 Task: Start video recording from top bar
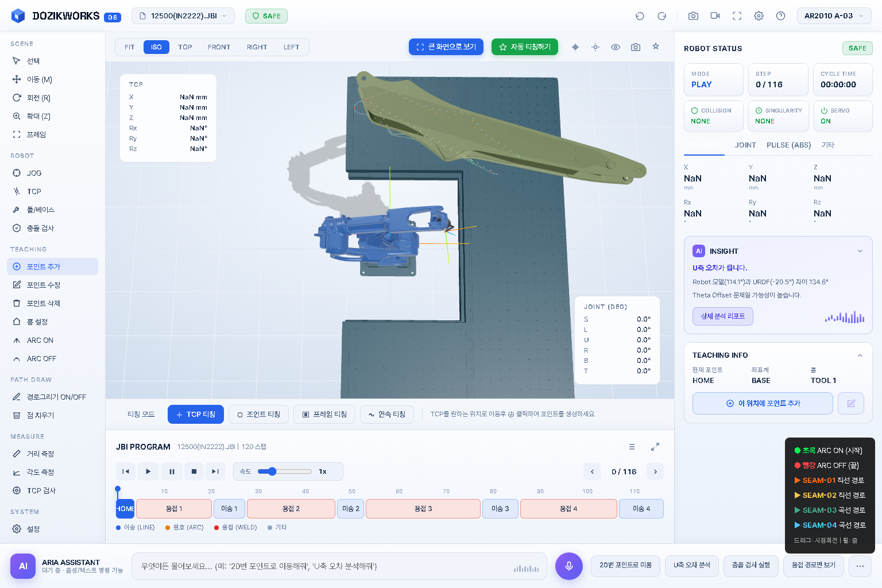tap(715, 16)
